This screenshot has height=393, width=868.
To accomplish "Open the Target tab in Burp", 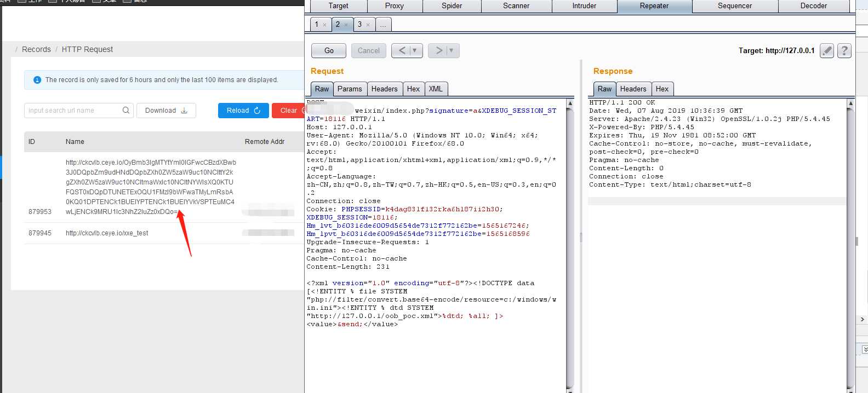I will tap(338, 6).
